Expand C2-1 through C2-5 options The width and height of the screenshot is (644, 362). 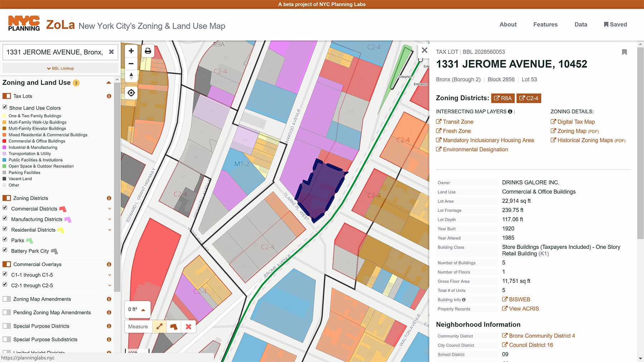109,285
